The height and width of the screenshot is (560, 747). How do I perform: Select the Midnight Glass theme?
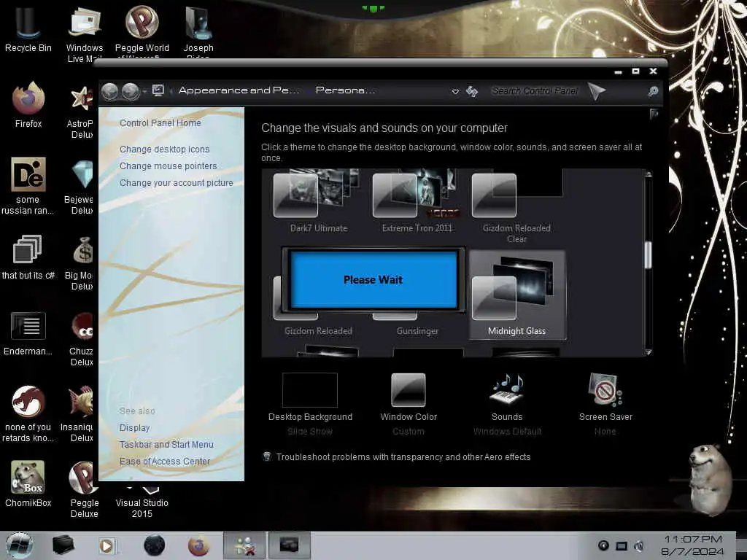pyautogui.click(x=517, y=295)
